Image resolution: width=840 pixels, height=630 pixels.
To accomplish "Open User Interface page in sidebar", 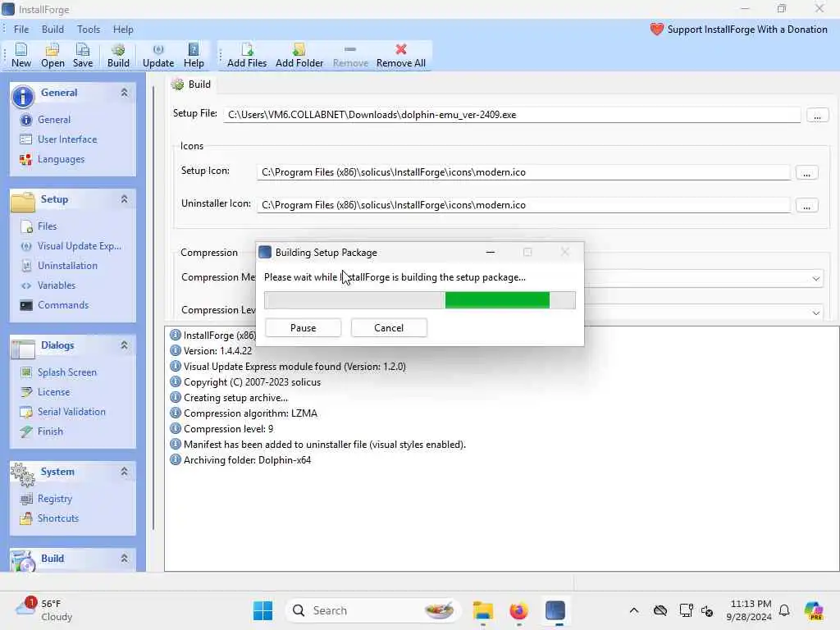I will pyautogui.click(x=67, y=139).
